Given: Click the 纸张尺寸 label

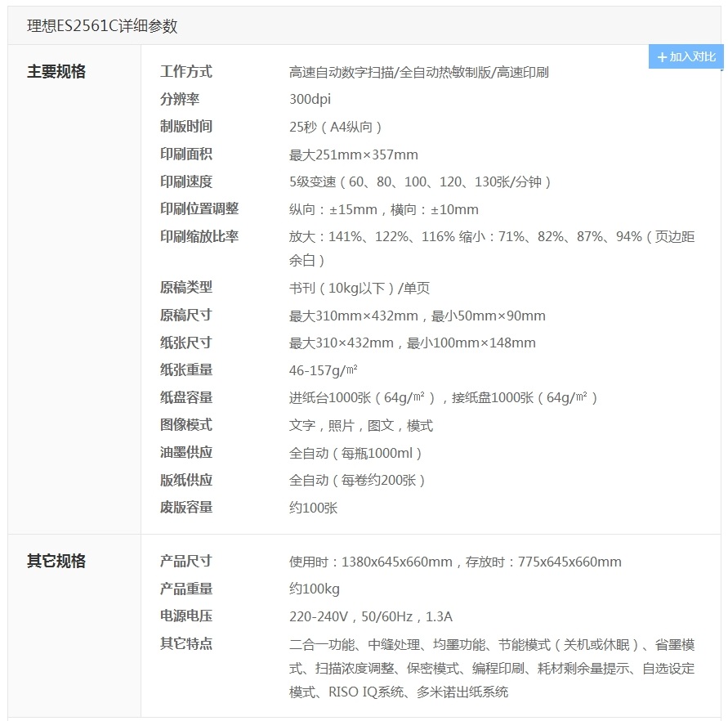Looking at the screenshot, I should [x=185, y=343].
